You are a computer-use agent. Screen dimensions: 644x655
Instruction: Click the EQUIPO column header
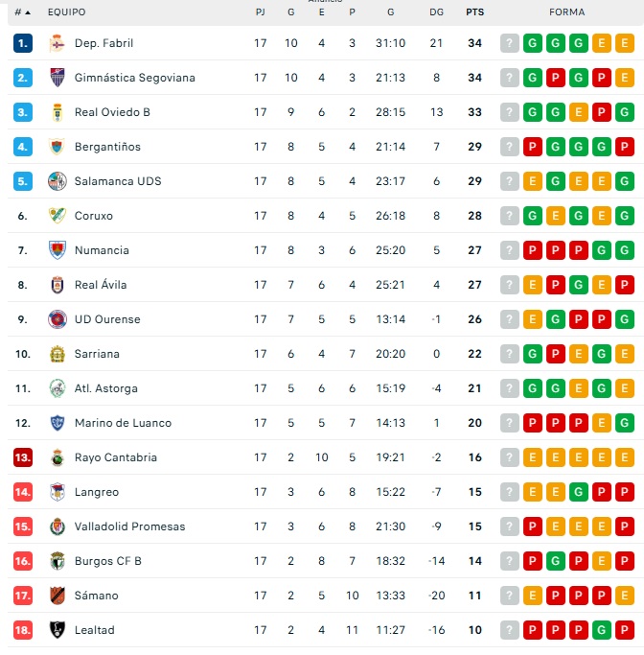66,12
